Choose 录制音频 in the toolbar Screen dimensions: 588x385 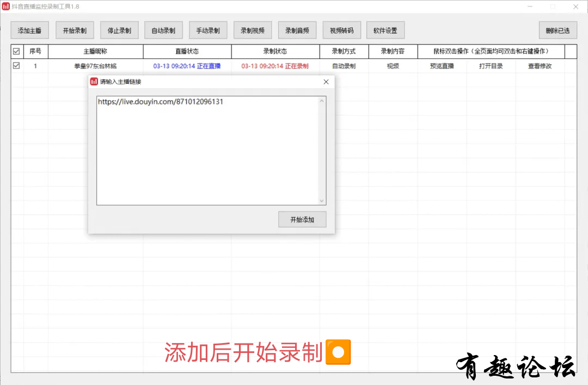point(297,30)
